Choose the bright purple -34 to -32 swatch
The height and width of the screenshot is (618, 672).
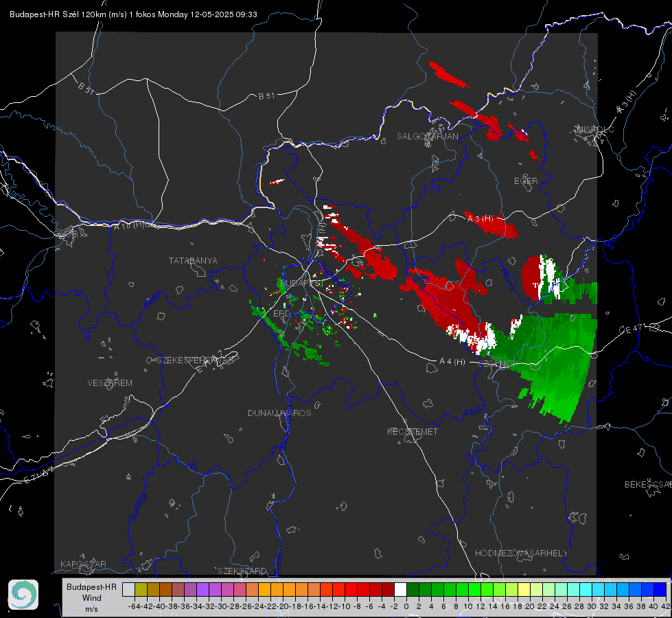(202, 589)
